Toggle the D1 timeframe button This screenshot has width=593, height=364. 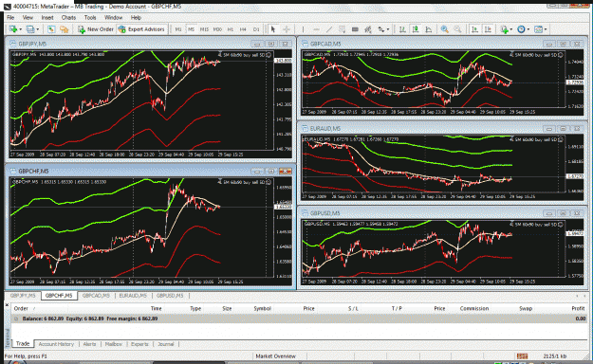[x=256, y=29]
